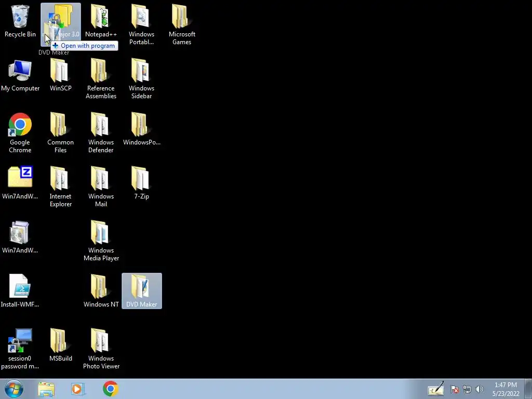Image resolution: width=532 pixels, height=399 pixels.
Task: Open the Action Center flag icon
Action: click(x=455, y=389)
